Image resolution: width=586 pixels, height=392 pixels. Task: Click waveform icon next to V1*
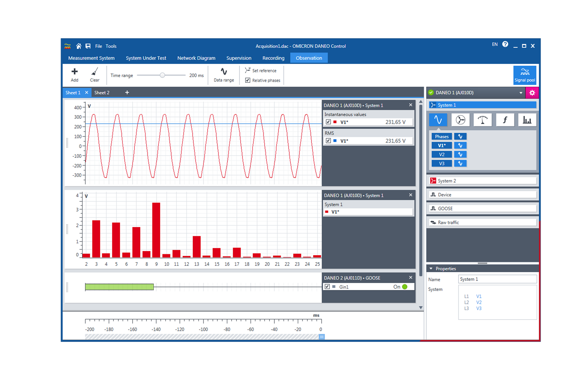click(x=460, y=145)
